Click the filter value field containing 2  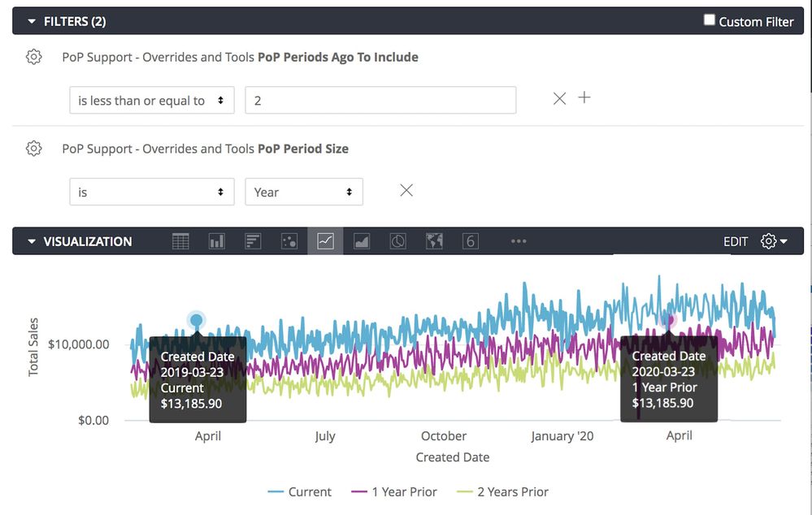[x=380, y=100]
